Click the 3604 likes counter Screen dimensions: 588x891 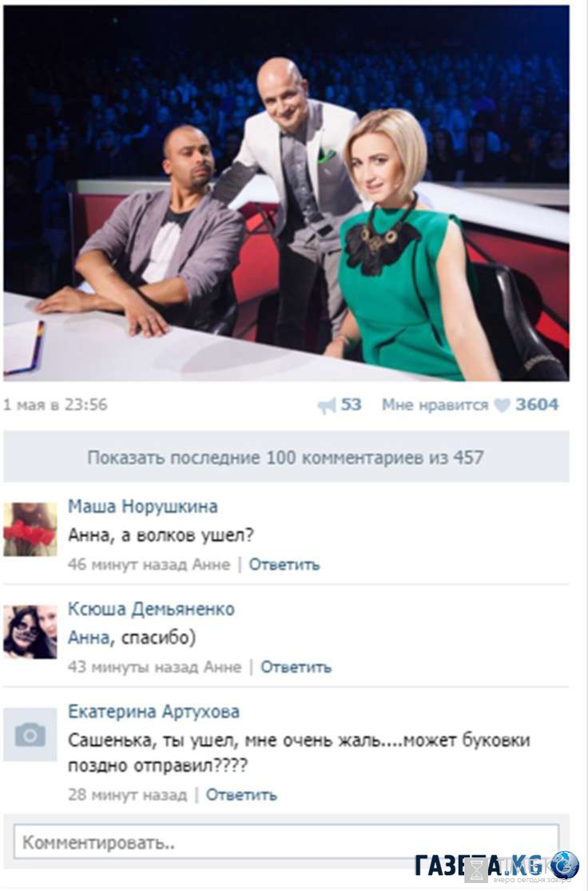coord(537,404)
